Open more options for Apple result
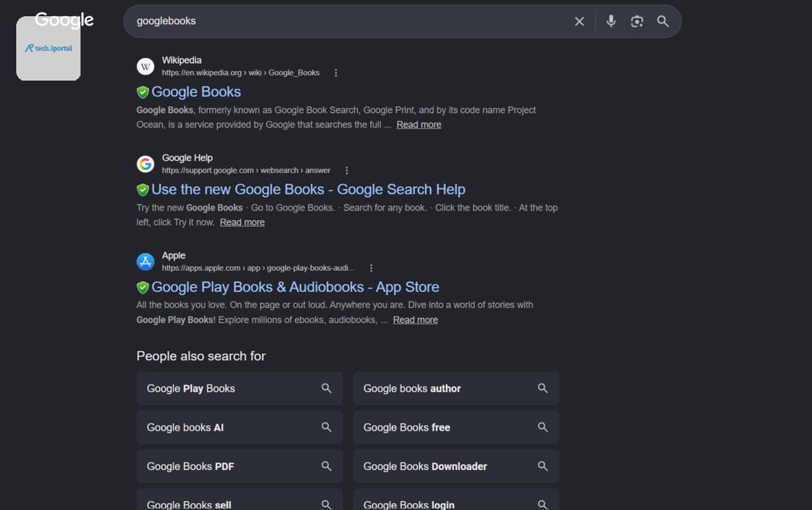The image size is (812, 510). coord(371,268)
